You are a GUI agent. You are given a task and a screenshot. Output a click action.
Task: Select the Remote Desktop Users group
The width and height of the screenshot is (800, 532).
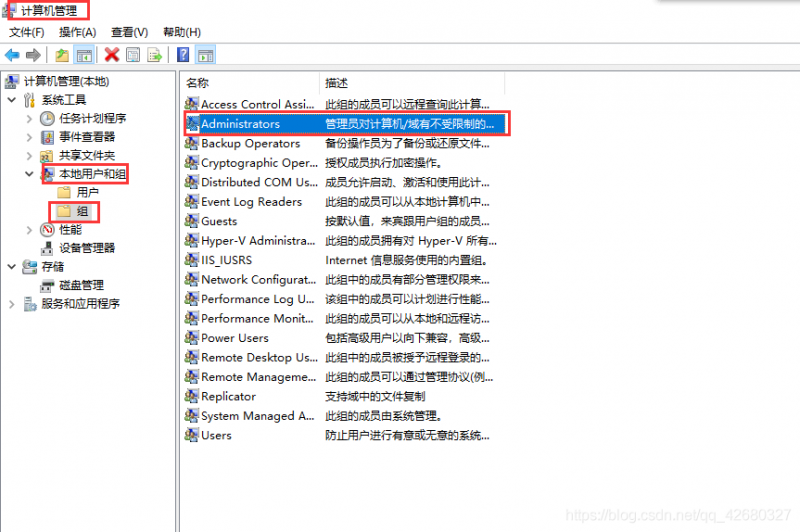[x=259, y=357]
